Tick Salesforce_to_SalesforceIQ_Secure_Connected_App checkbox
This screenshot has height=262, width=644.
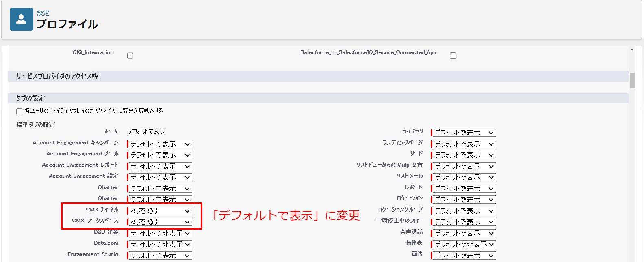(453, 56)
